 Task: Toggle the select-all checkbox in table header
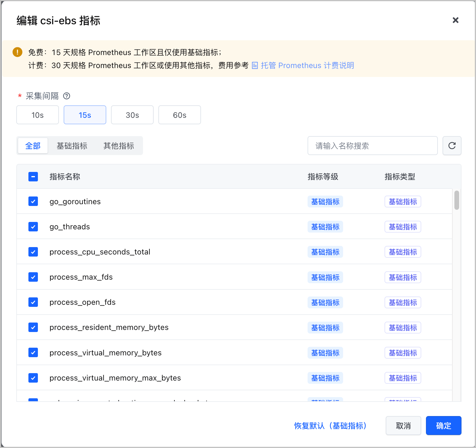coord(33,177)
